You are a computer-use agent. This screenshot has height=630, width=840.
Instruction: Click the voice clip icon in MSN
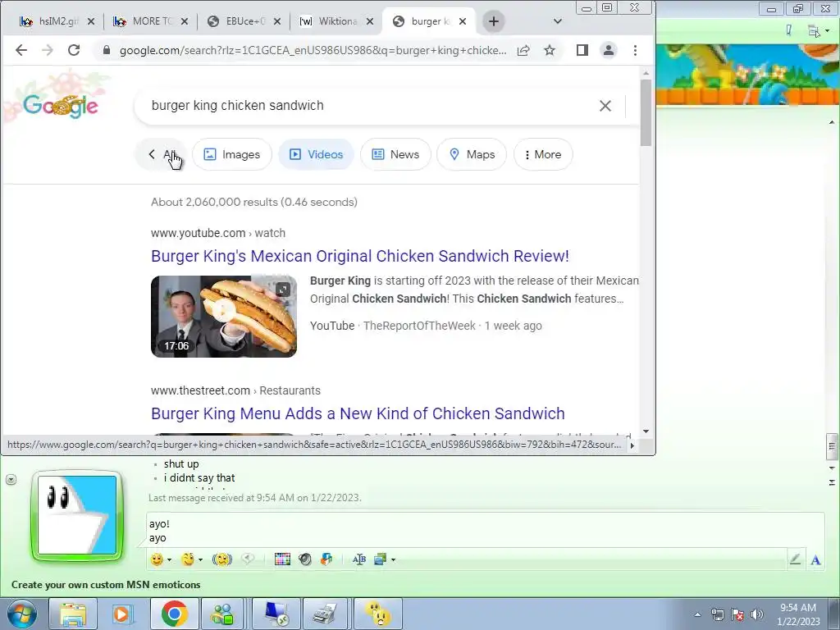coord(248,559)
